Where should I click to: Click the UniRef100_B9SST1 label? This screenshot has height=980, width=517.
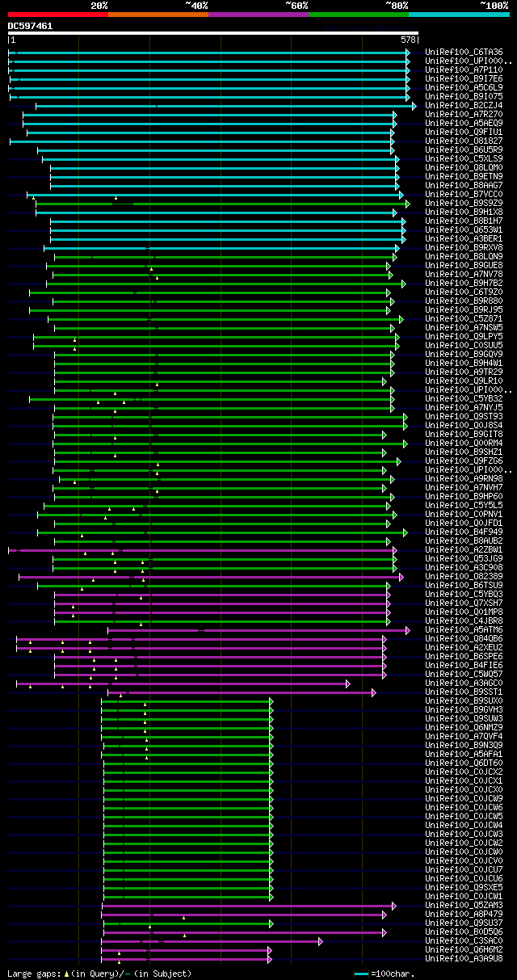coord(464,692)
